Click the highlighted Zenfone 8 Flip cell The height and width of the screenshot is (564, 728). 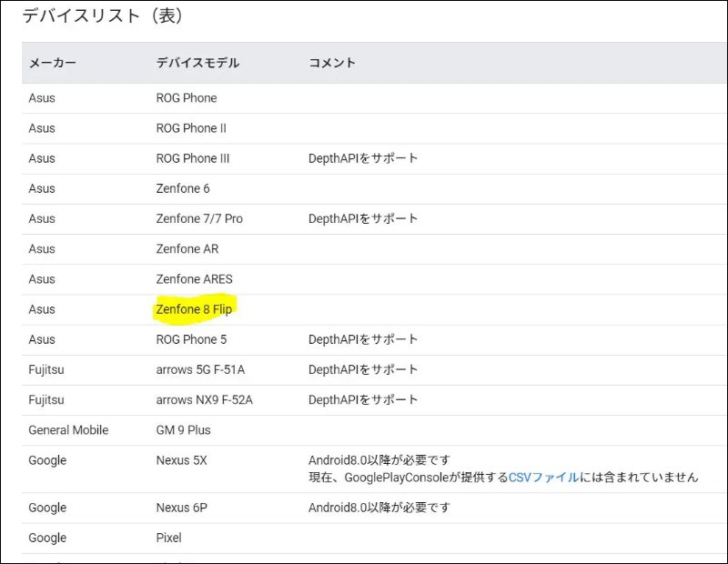[194, 309]
